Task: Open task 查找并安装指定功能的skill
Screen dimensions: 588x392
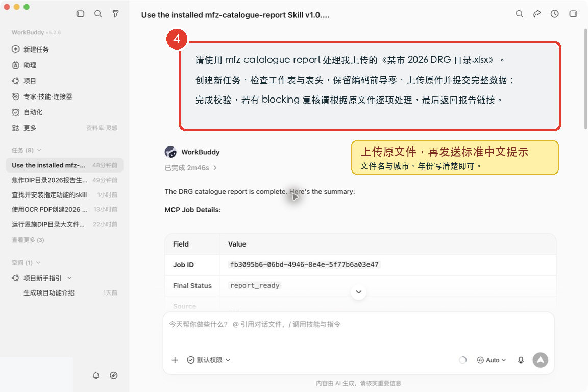Action: 64,194
